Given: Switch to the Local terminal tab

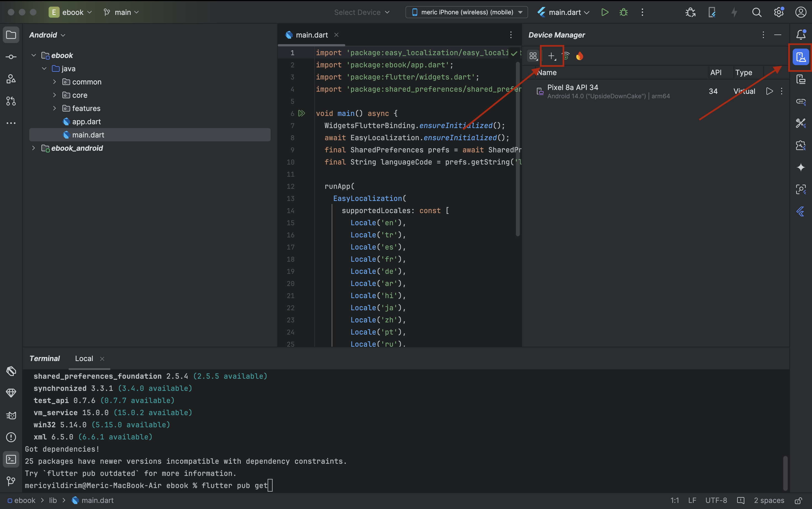Looking at the screenshot, I should tap(84, 359).
